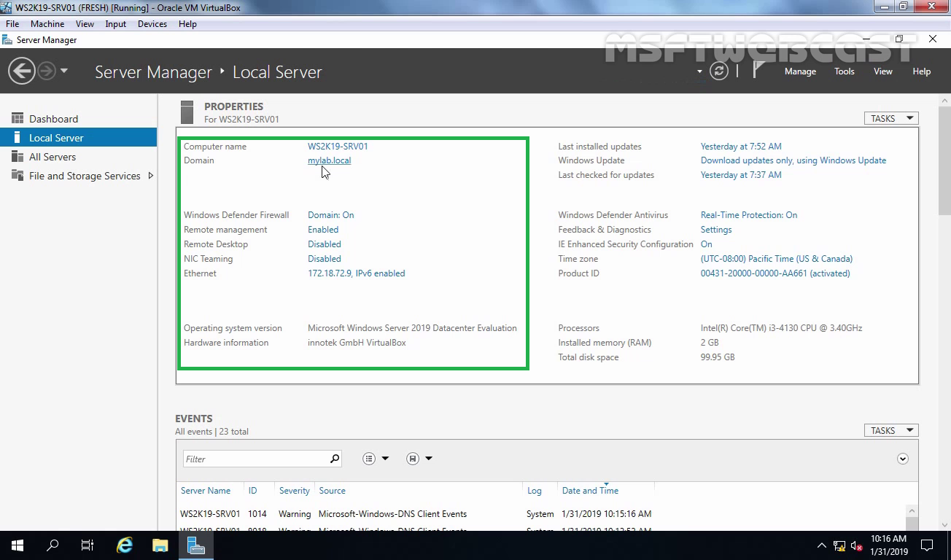951x560 pixels.
Task: Click IE Enhanced Security Configuration On link
Action: point(707,244)
